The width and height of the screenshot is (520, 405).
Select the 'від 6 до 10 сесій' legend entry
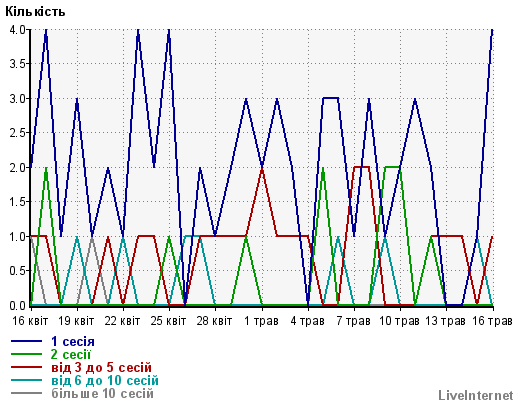pos(105,380)
